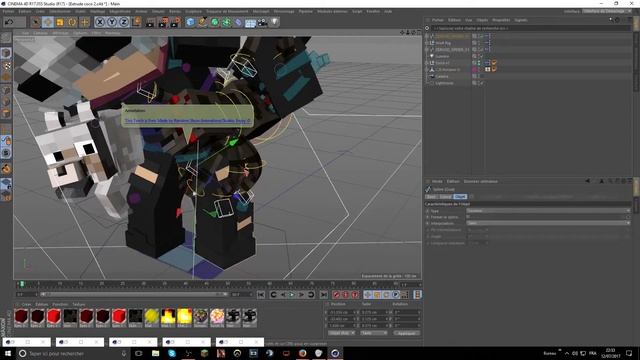Viewport: 640px width, 360px height.
Task: Click the red Autokeying icon
Action: coord(346,294)
